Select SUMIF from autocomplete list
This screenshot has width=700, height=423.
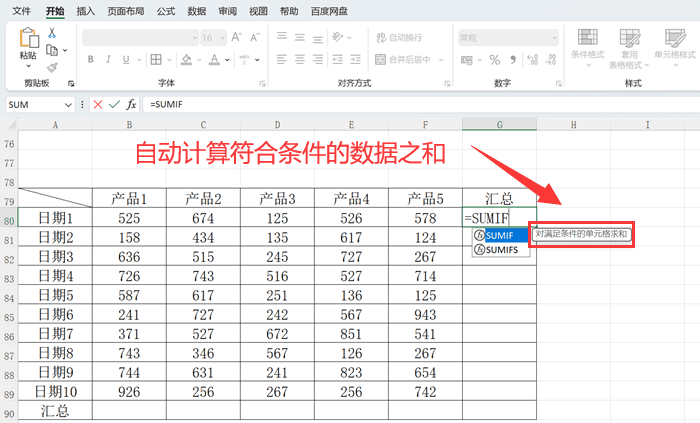tap(501, 235)
